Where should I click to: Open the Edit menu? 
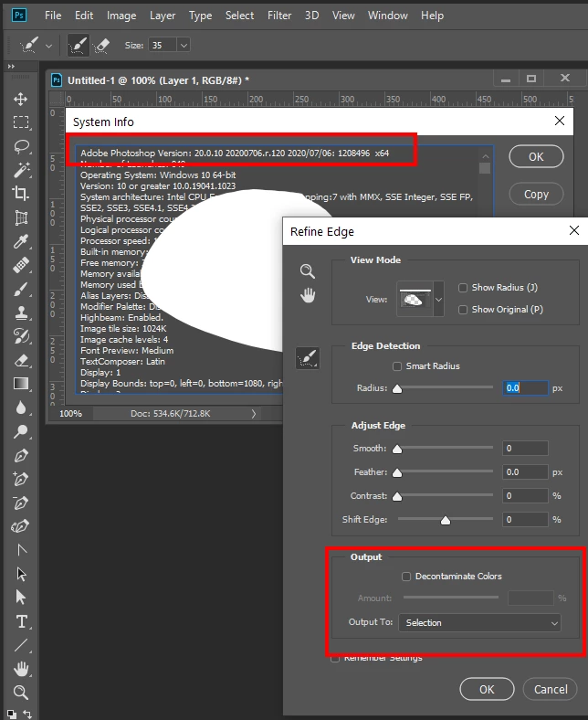(x=84, y=16)
